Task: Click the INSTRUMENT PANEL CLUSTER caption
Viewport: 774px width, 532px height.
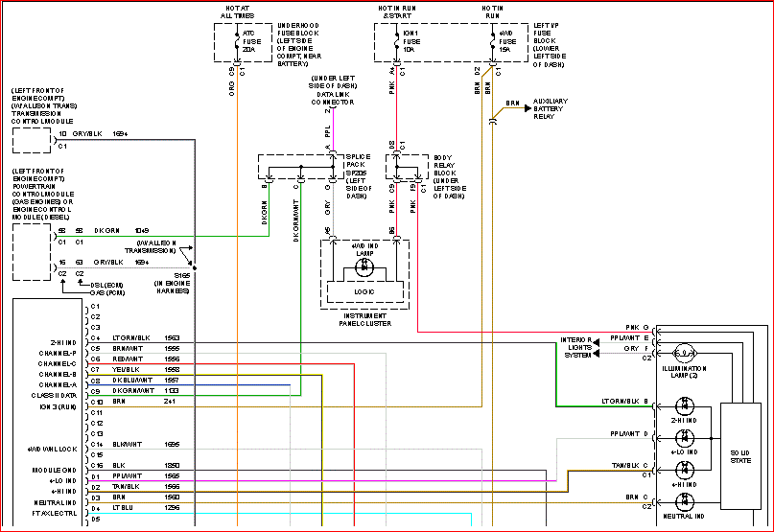Action: pos(364,319)
